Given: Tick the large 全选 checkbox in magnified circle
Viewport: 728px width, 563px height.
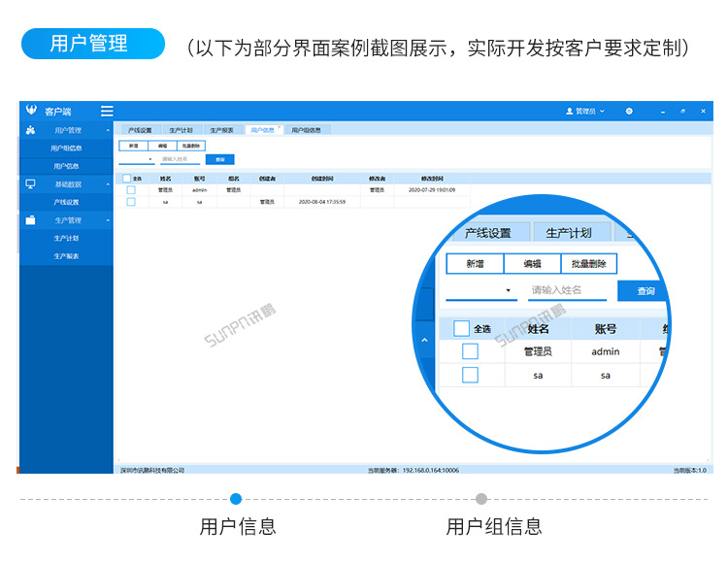Looking at the screenshot, I should pos(461,329).
